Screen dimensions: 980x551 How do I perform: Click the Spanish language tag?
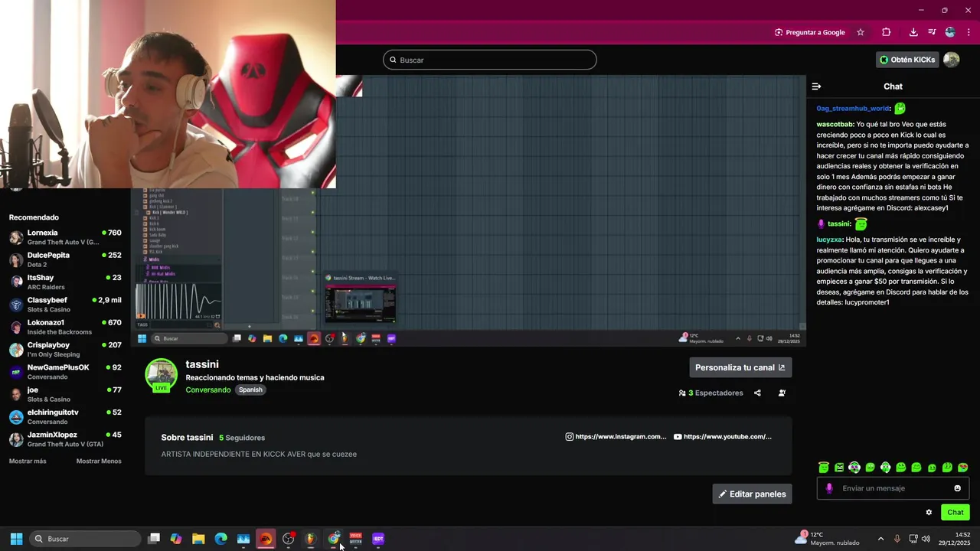point(250,390)
